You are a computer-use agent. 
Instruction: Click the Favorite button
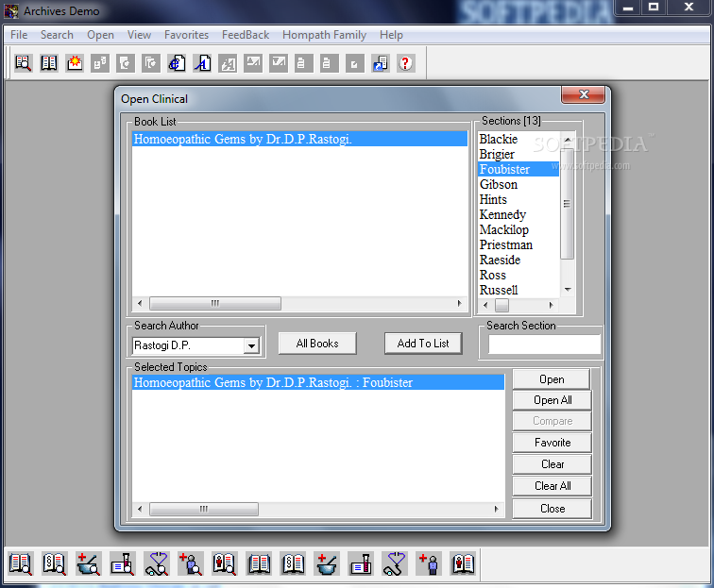click(x=552, y=443)
